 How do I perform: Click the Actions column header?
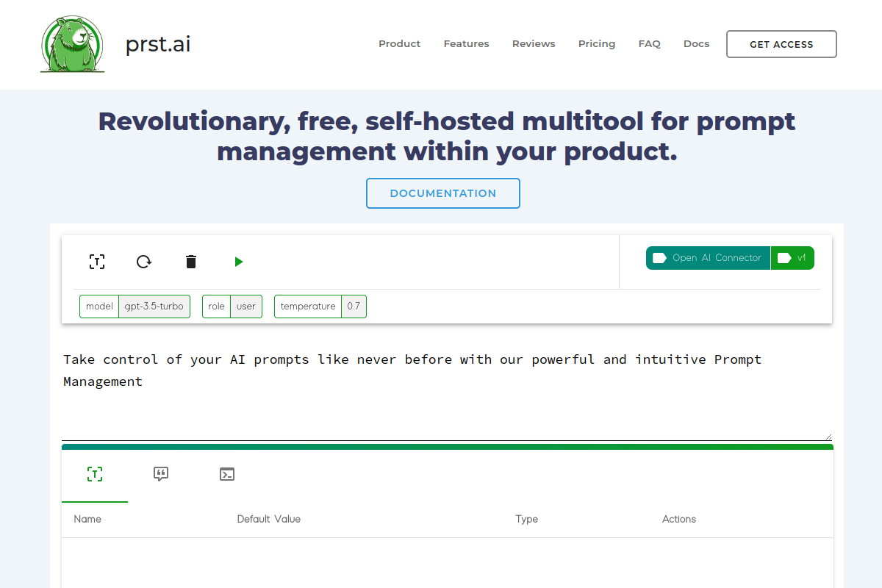tap(679, 519)
